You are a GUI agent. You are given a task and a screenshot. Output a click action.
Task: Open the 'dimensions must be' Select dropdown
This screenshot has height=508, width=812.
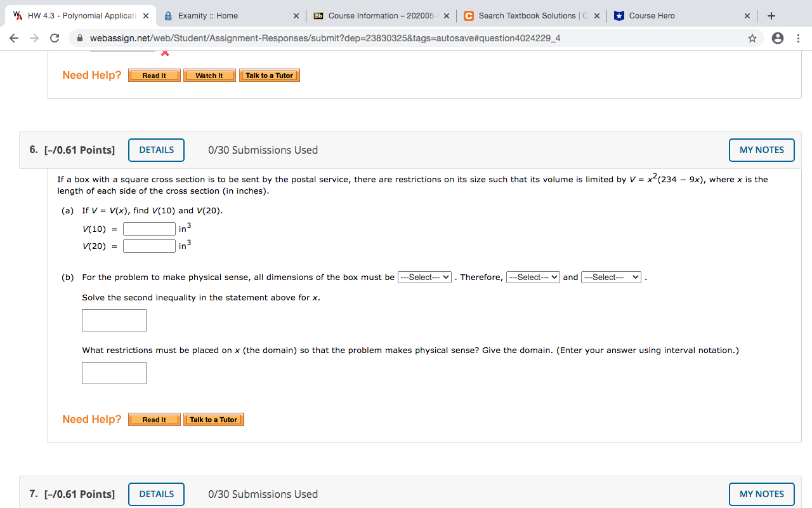tap(424, 277)
